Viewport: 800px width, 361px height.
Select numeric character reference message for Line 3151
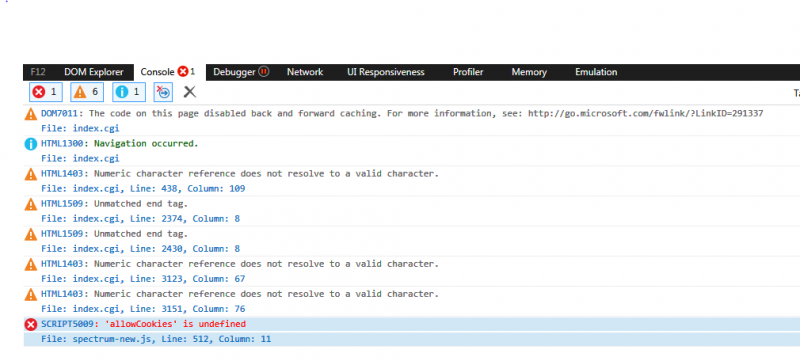pyautogui.click(x=266, y=294)
